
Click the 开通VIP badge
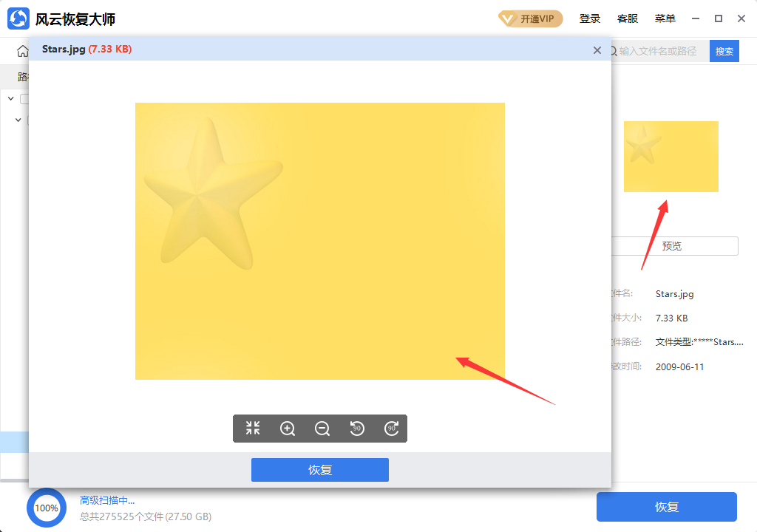[530, 18]
